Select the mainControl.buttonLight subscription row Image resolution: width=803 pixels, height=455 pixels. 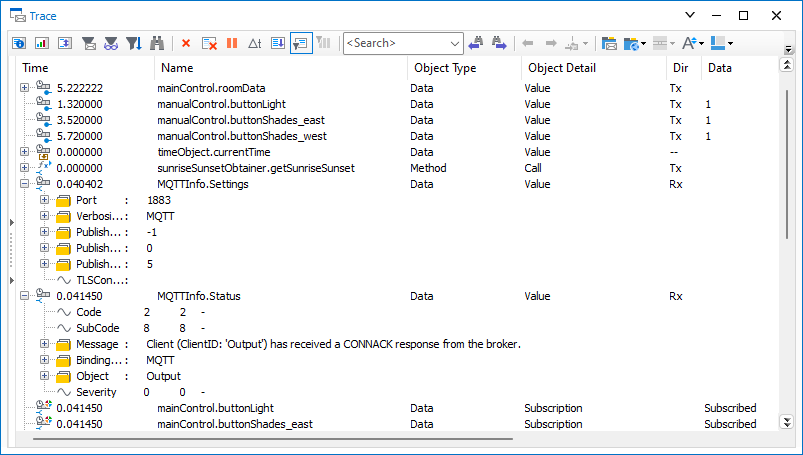(397, 408)
